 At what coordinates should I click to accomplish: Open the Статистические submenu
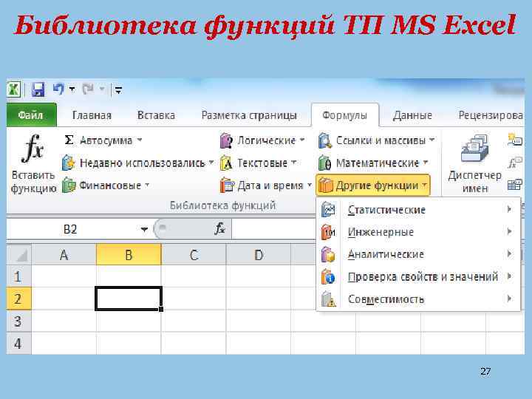[x=418, y=210]
